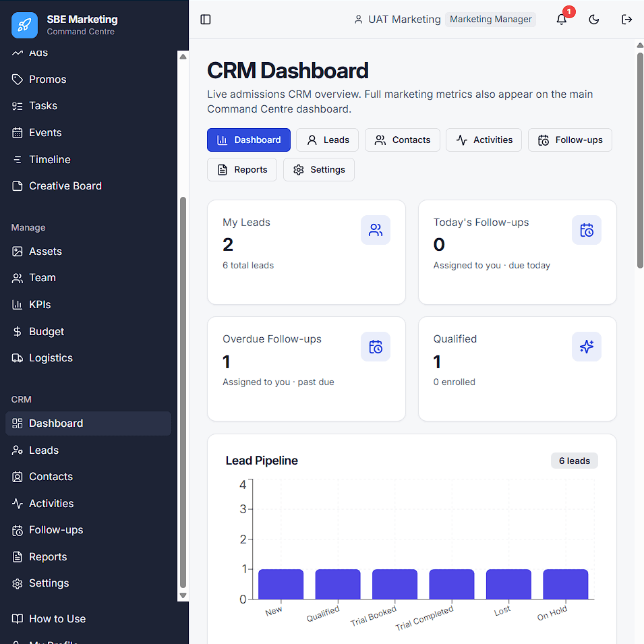Image resolution: width=644 pixels, height=644 pixels.
Task: Click sidebar scrollbar down arrow
Action: 183,595
